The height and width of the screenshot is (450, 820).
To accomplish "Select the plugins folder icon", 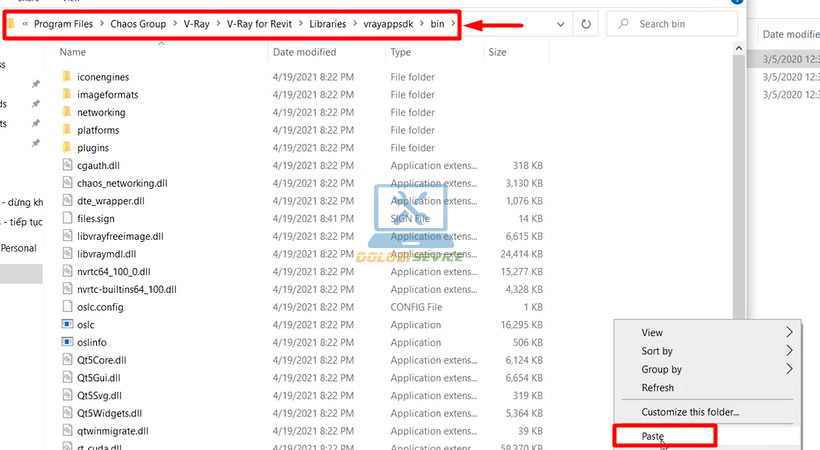I will pyautogui.click(x=67, y=148).
